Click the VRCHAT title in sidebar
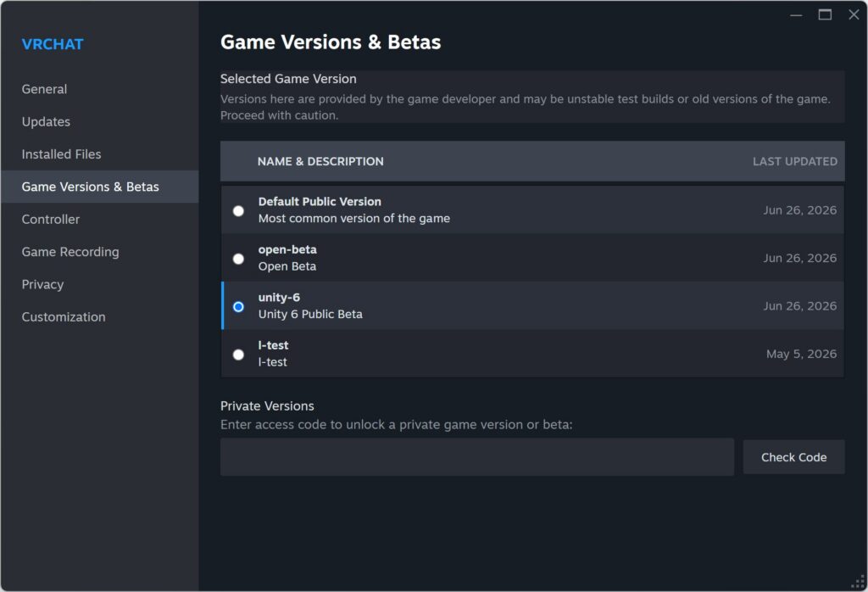Viewport: 868px width, 592px height. click(x=53, y=44)
